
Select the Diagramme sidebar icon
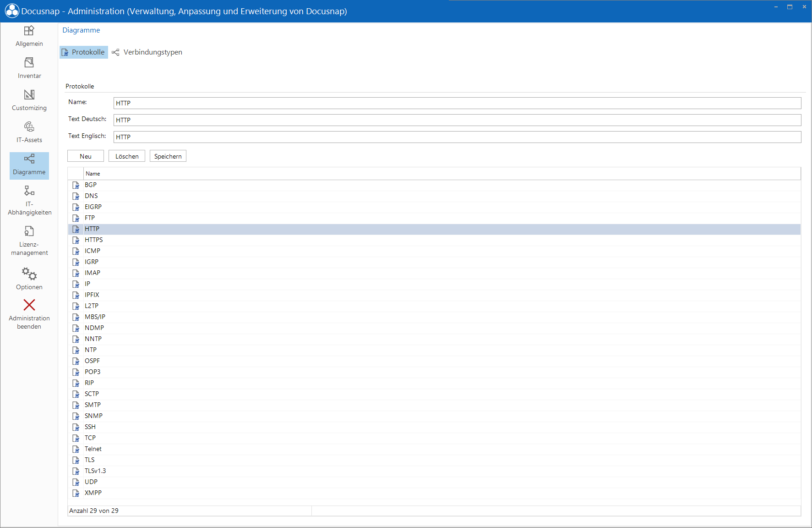click(29, 159)
